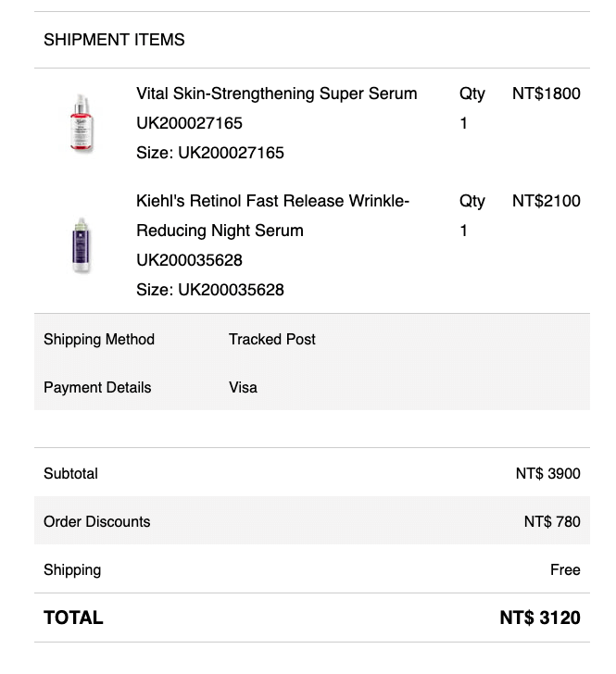
Task: Click the SHIPMENT ITEMS heading
Action: point(114,40)
